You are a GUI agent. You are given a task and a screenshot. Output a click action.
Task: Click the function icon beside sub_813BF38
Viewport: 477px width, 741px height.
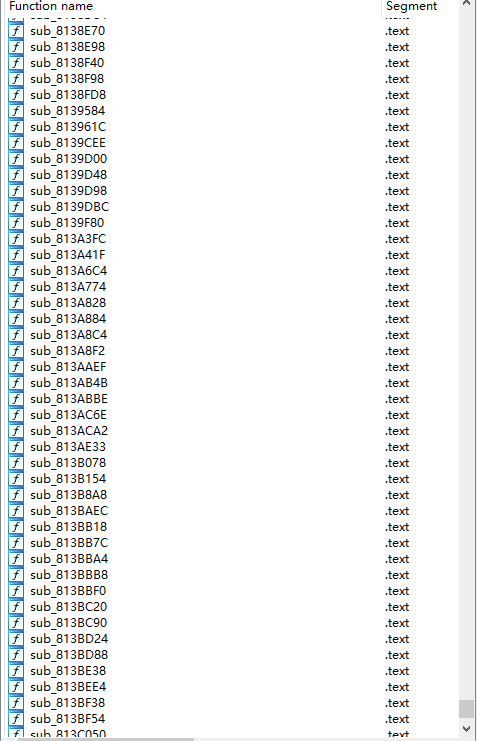point(16,703)
